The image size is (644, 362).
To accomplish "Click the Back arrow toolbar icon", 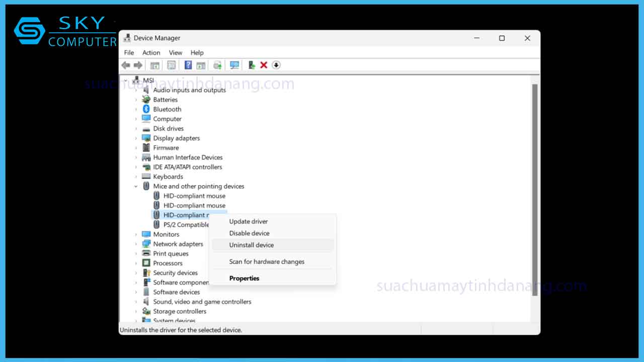I will point(126,65).
